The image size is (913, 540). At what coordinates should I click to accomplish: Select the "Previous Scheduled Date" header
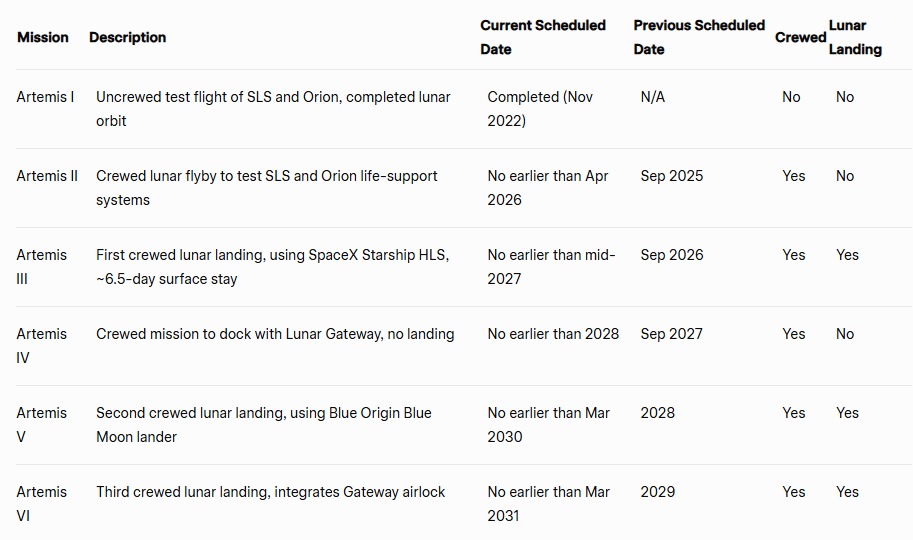tap(698, 37)
